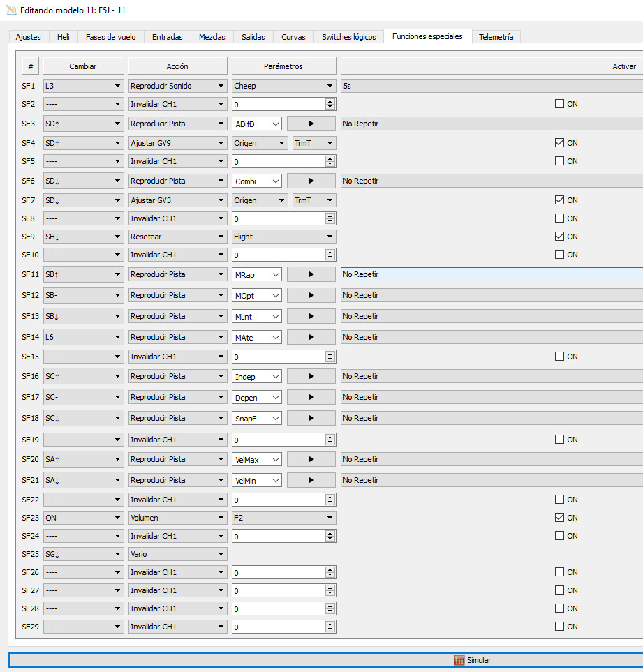The height and width of the screenshot is (672, 643).
Task: Click the SF2 value spinner arrows
Action: tap(330, 104)
